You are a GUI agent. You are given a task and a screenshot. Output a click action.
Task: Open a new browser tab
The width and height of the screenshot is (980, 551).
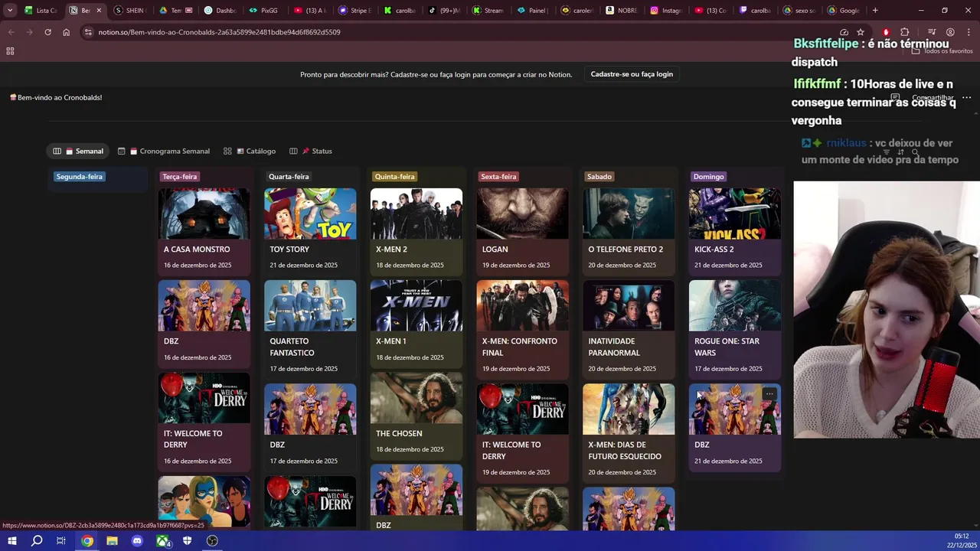tap(875, 11)
